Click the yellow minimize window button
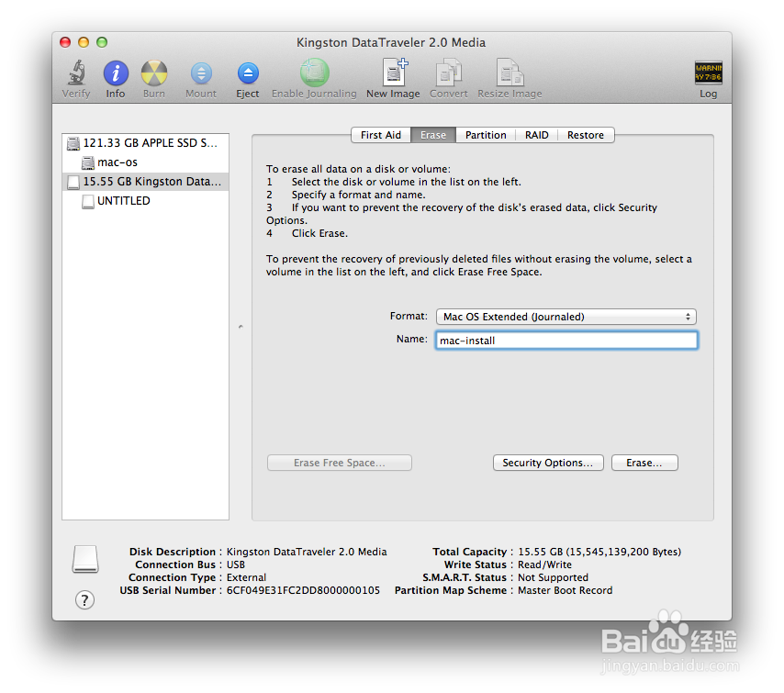This screenshot has width=784, height=693. tap(84, 42)
